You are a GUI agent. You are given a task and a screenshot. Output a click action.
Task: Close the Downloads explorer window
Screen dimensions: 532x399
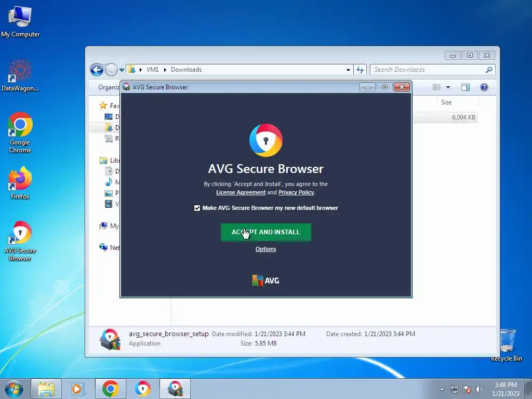click(487, 55)
